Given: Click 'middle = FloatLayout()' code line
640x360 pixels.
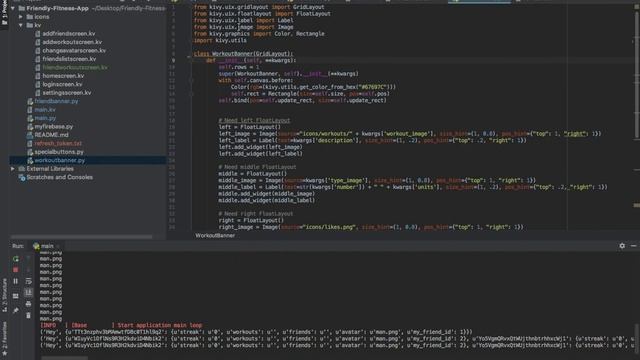Looking at the screenshot, I should pos(253,173).
